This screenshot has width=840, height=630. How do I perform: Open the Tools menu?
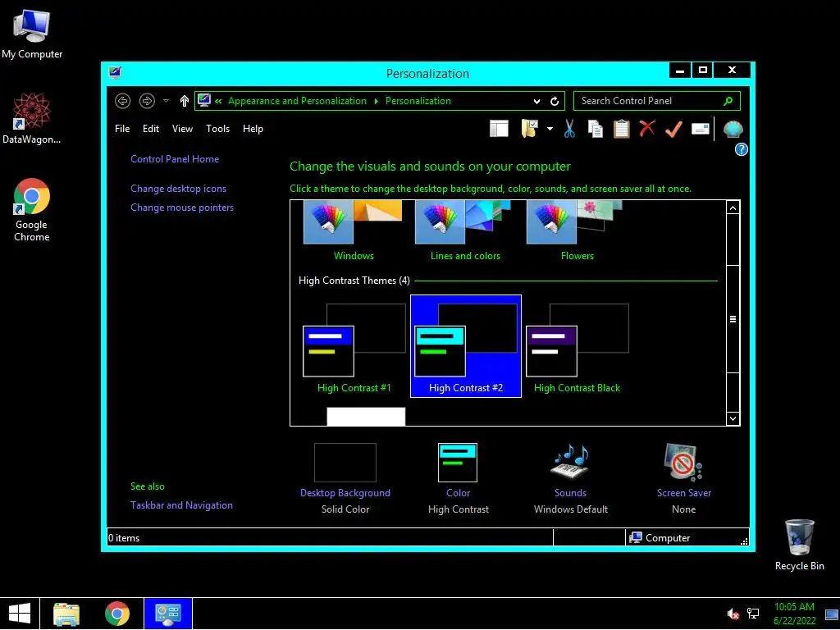pos(217,129)
